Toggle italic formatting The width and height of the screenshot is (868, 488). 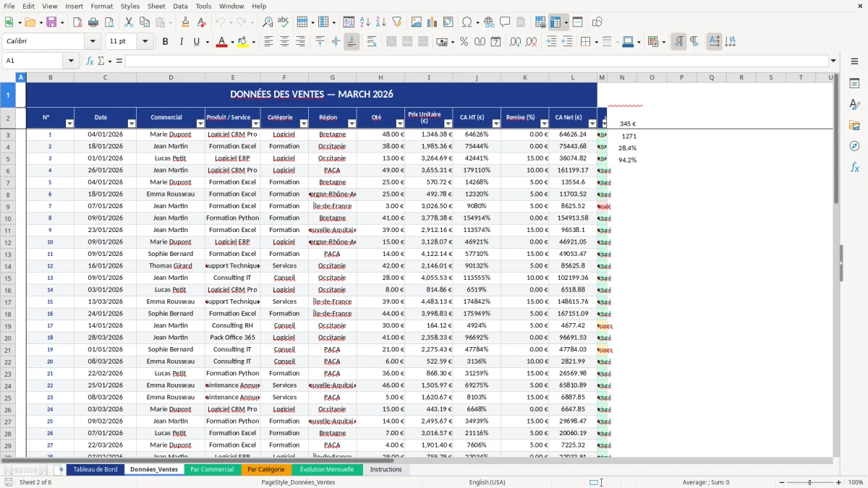point(181,42)
